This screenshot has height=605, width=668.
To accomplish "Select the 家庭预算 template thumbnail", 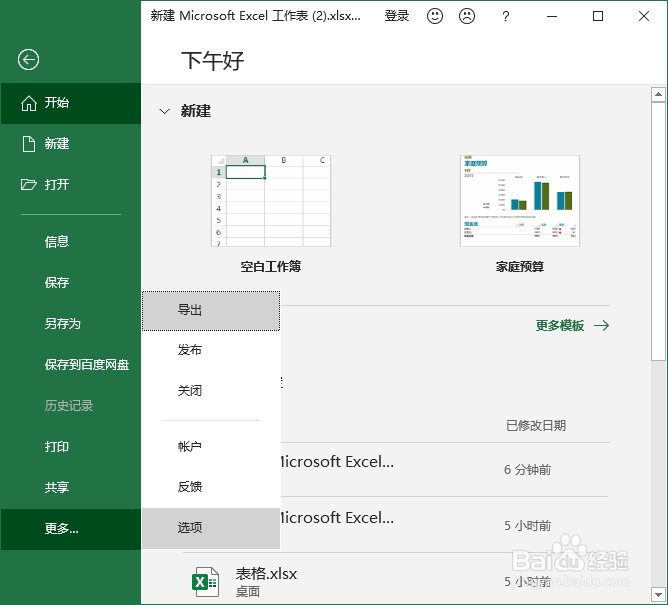I will point(520,201).
